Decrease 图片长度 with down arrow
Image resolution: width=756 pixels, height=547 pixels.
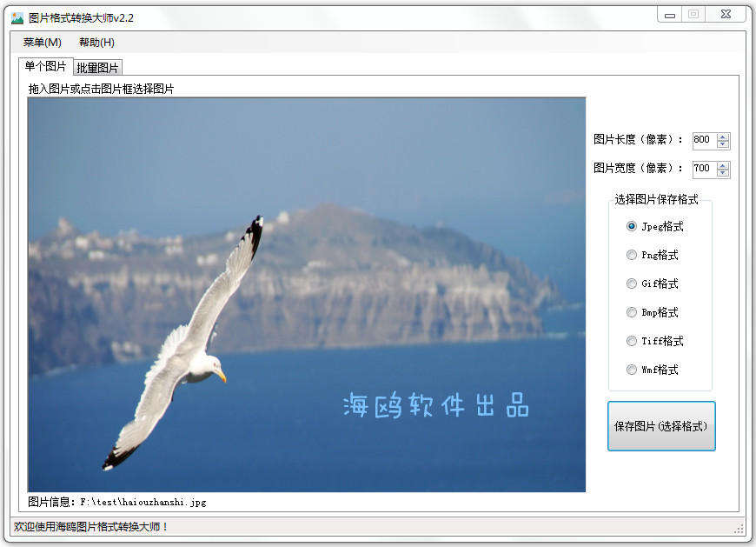[723, 144]
